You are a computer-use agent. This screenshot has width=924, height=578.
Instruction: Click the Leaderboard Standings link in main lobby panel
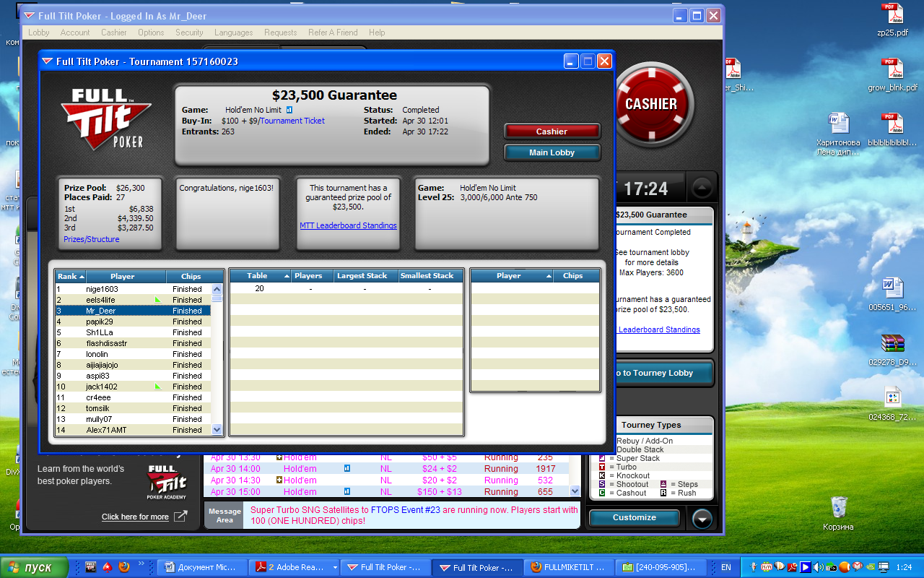659,329
